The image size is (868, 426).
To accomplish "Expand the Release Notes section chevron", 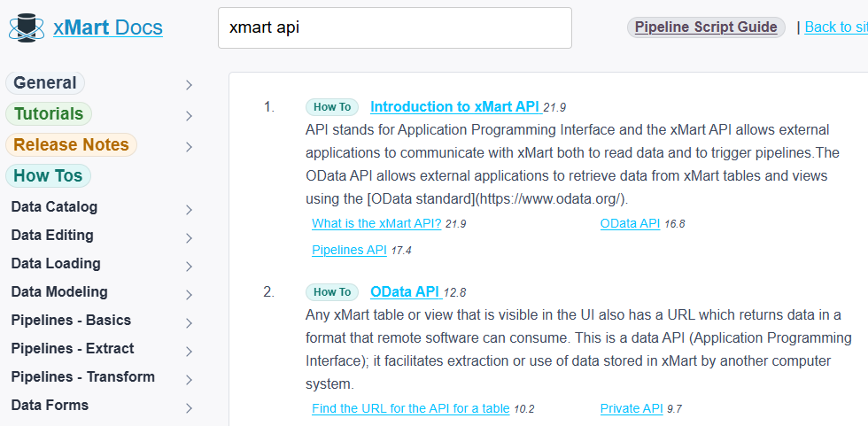I will [x=190, y=147].
